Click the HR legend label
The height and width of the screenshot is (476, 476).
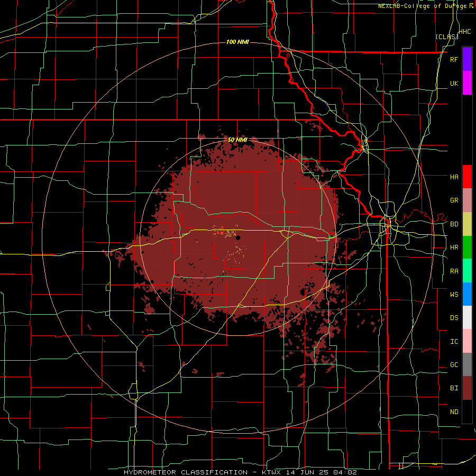click(x=454, y=248)
